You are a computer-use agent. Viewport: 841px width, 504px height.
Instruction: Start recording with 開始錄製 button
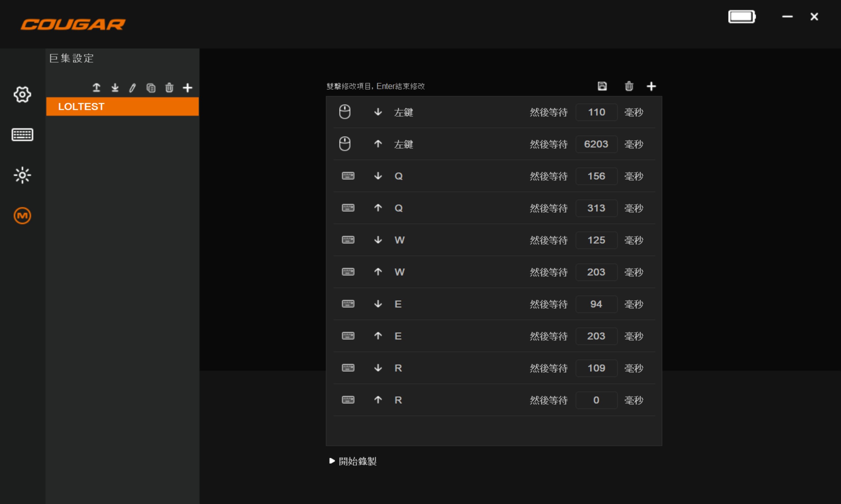[x=353, y=461]
